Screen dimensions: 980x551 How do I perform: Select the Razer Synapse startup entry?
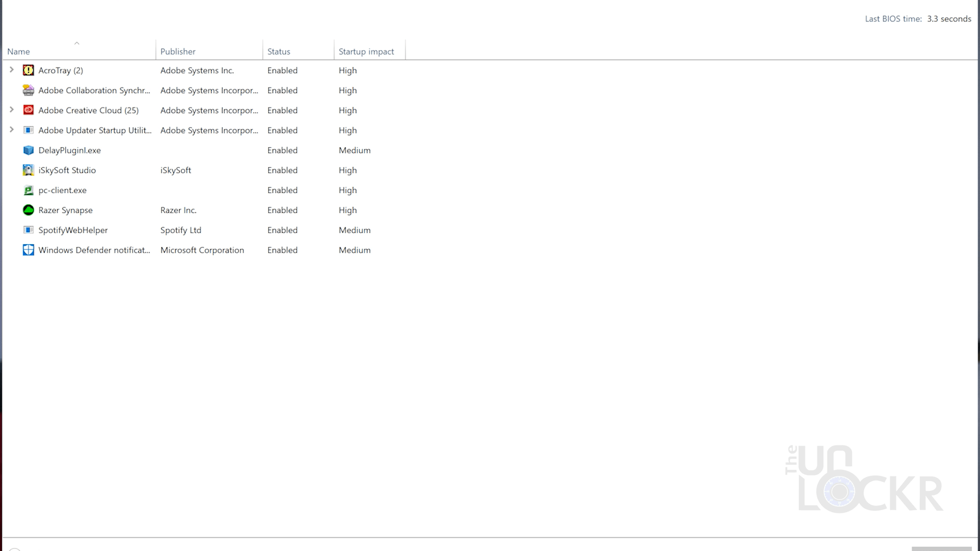(65, 210)
